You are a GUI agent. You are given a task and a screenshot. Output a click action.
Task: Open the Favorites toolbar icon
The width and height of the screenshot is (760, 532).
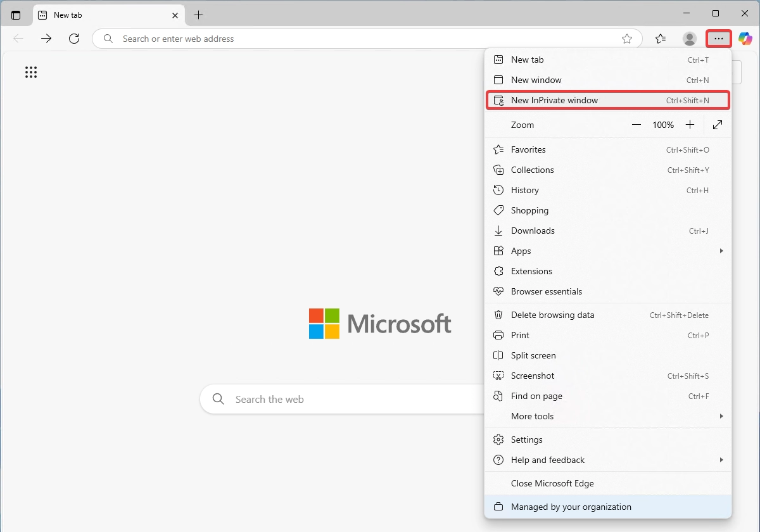click(661, 39)
